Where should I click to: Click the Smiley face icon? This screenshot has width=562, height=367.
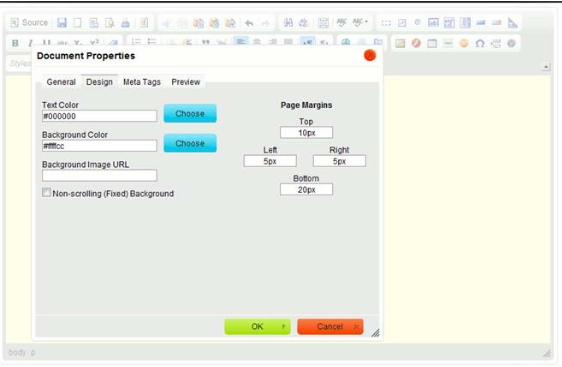464,43
